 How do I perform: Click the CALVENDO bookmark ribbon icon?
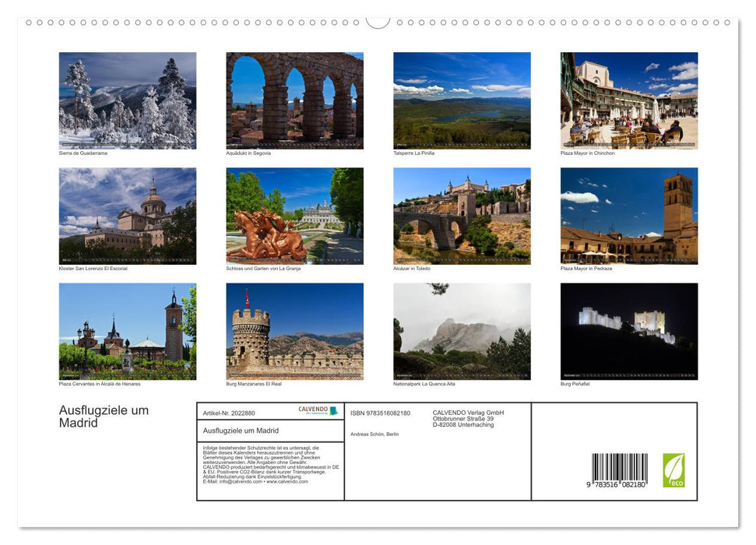333,411
